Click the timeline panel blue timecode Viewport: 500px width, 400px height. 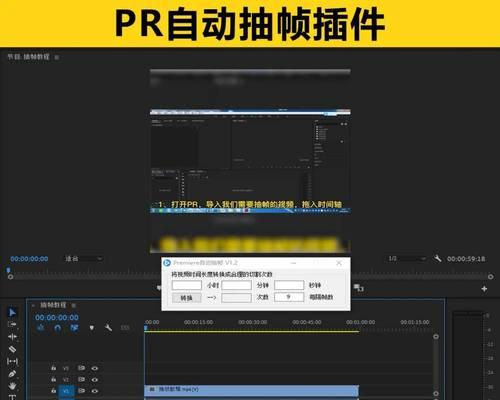point(57,317)
